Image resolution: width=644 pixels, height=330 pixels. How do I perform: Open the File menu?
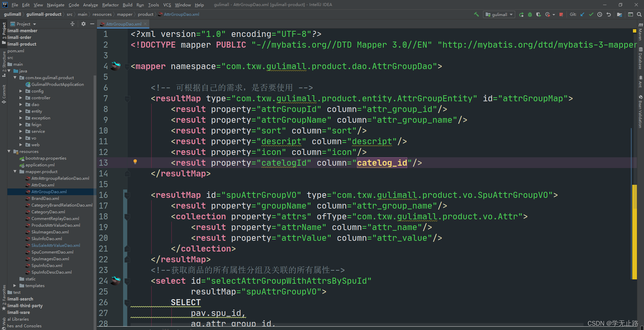15,5
